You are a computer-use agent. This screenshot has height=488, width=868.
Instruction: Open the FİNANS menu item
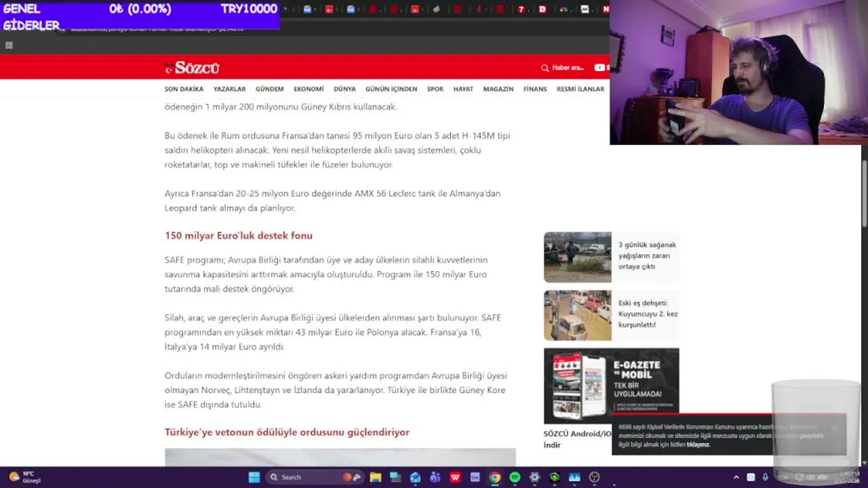[535, 89]
